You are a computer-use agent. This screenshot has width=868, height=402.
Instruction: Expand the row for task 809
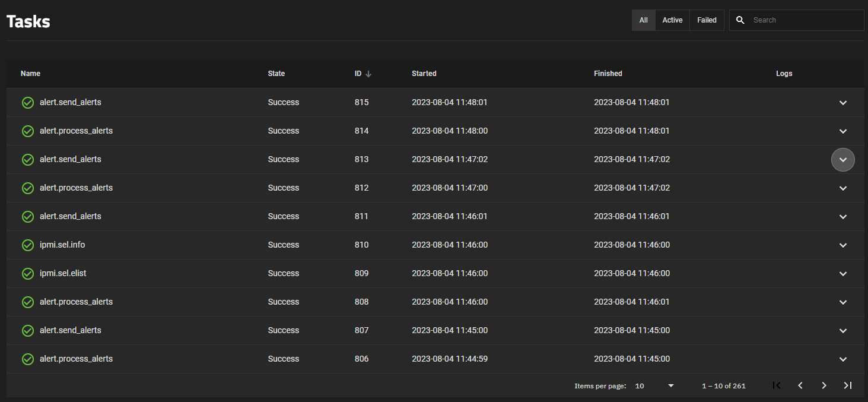tap(842, 274)
